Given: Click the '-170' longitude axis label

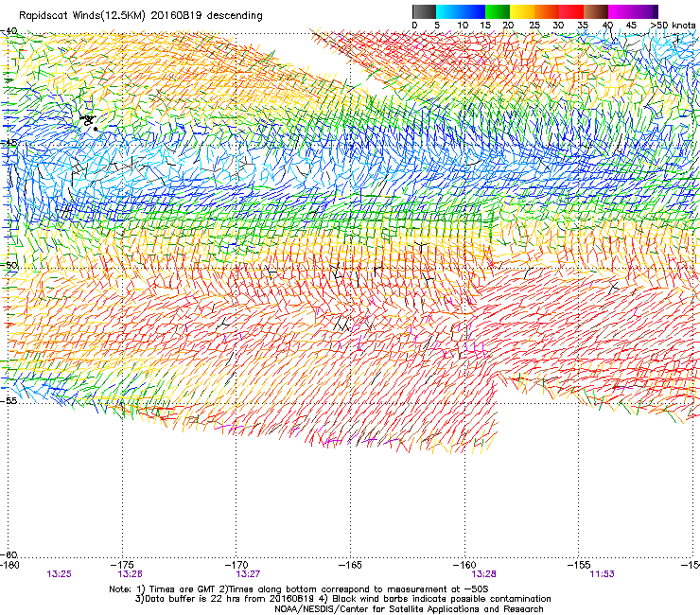Looking at the screenshot, I should [236, 565].
